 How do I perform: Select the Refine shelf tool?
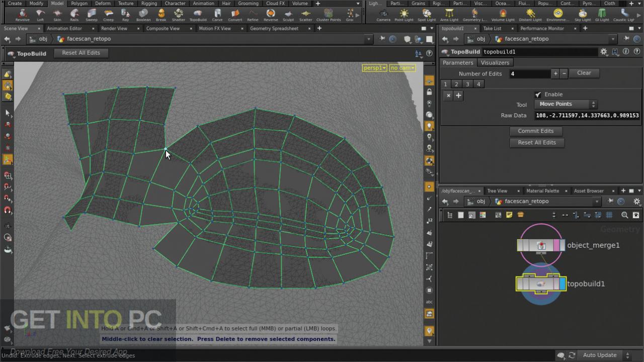253,15
